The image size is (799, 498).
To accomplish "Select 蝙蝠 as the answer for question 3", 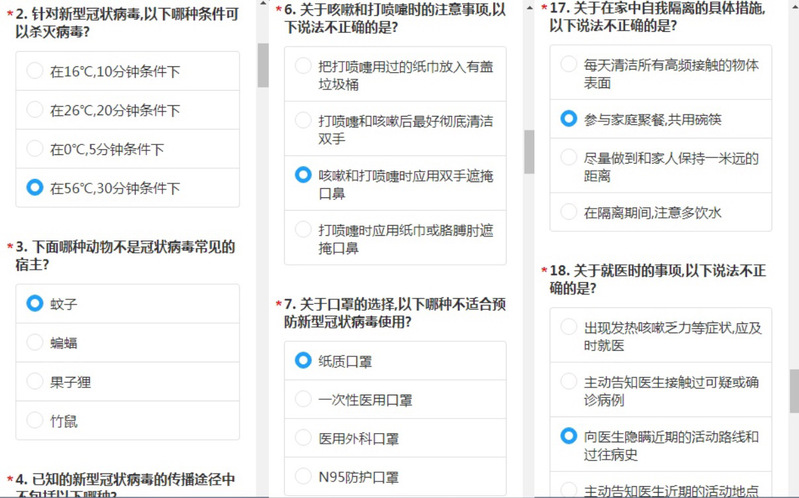I will [x=36, y=343].
